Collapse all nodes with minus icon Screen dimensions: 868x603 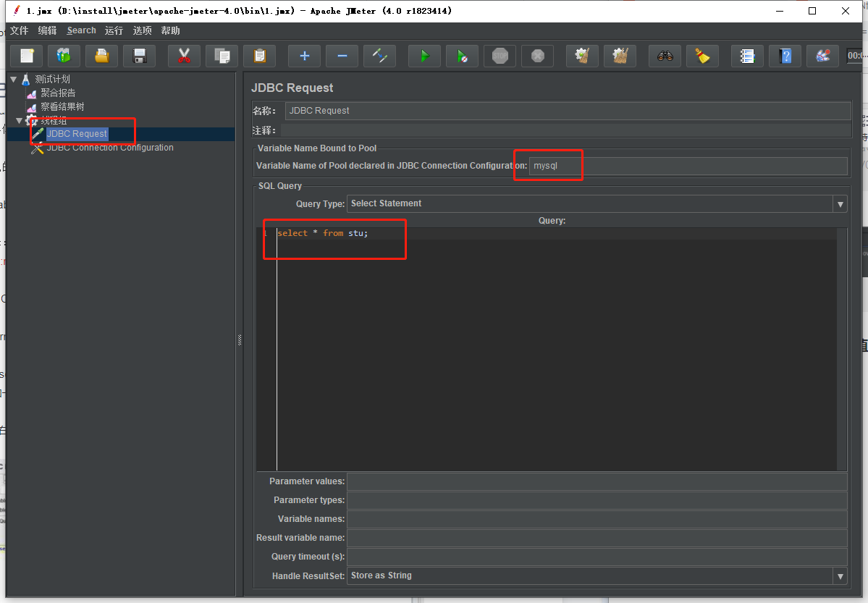(x=342, y=56)
